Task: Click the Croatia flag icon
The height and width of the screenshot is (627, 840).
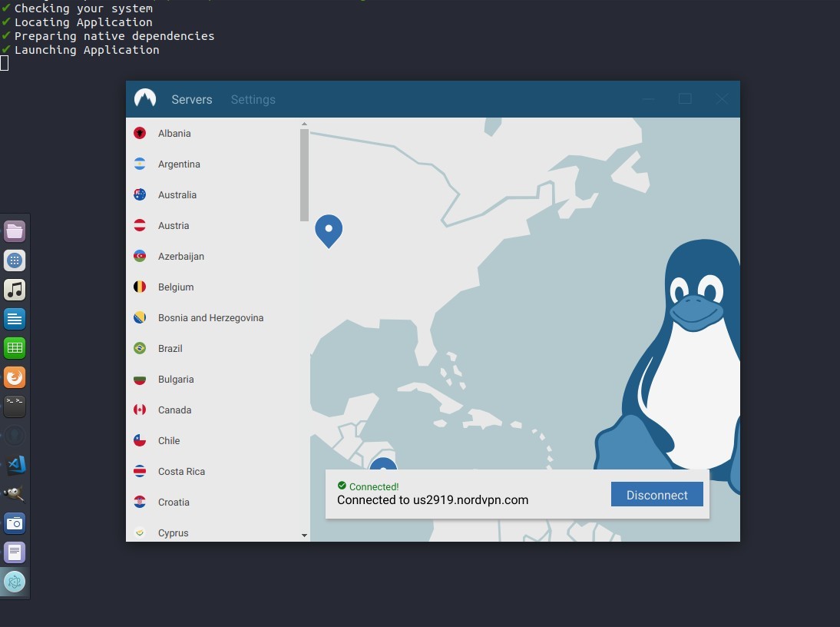Action: point(140,502)
